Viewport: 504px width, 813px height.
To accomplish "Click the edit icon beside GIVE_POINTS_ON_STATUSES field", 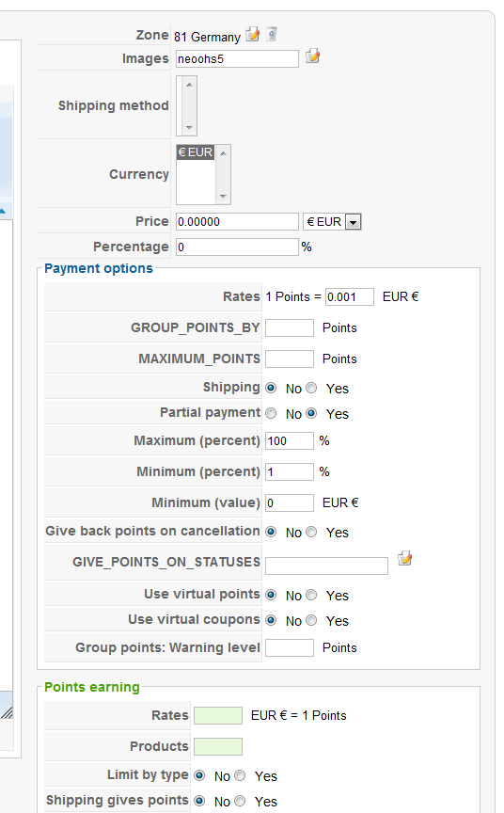I will click(x=404, y=558).
